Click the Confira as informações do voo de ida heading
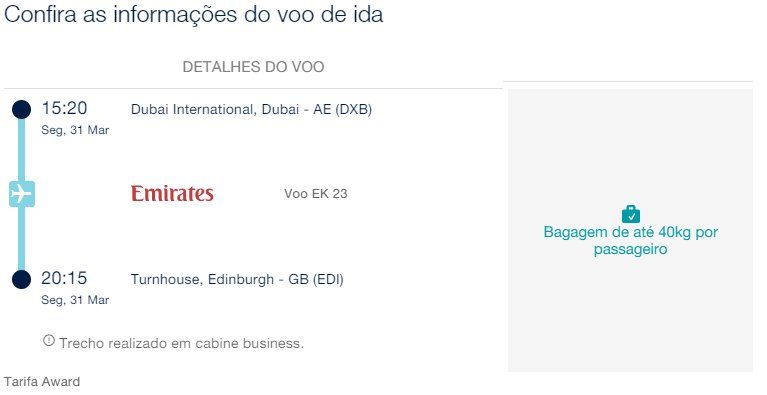 point(193,14)
